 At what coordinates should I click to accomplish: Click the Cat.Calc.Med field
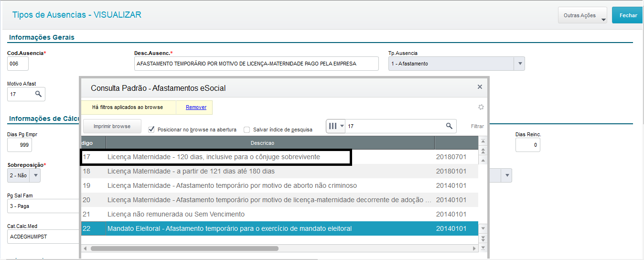pos(43,237)
